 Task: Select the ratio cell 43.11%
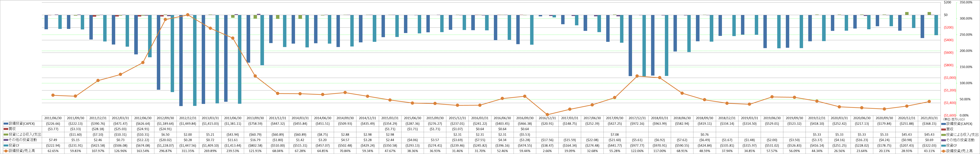(x=929, y=151)
